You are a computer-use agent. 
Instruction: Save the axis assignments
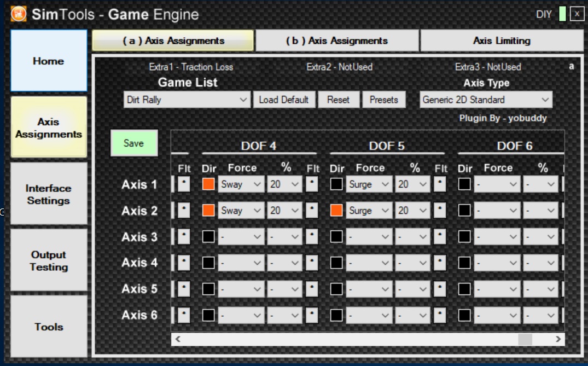134,143
